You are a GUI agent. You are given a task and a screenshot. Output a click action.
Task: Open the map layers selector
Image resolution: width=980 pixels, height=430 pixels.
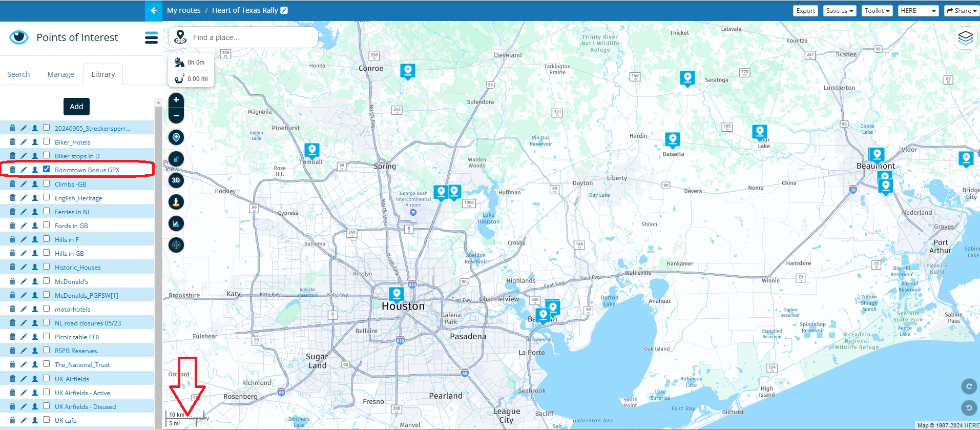(965, 38)
